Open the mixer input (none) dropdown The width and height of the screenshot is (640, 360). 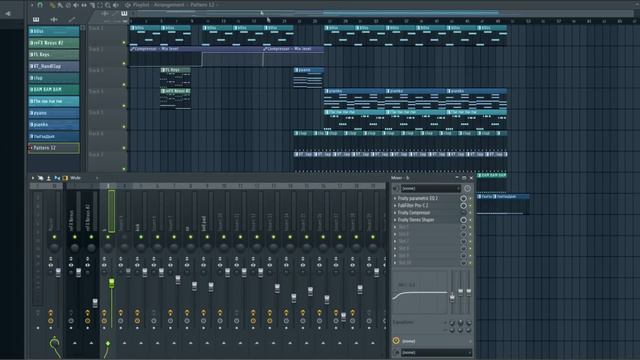click(x=431, y=189)
